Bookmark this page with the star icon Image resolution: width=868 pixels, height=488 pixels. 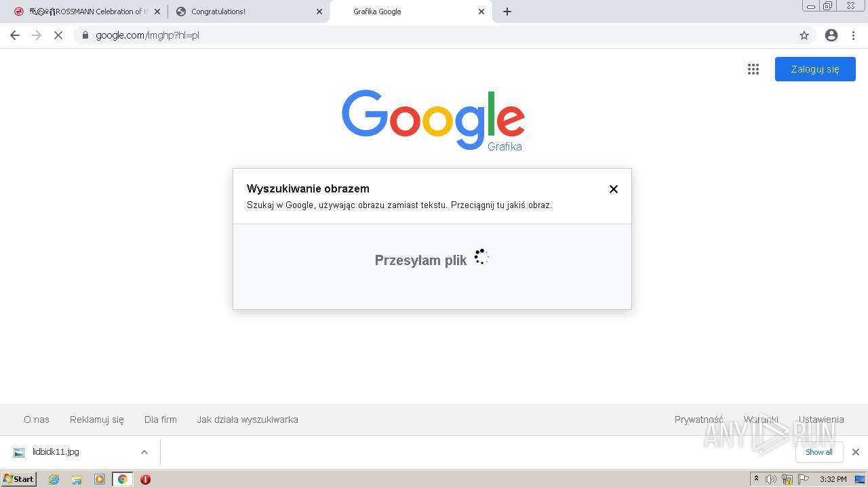click(x=804, y=35)
